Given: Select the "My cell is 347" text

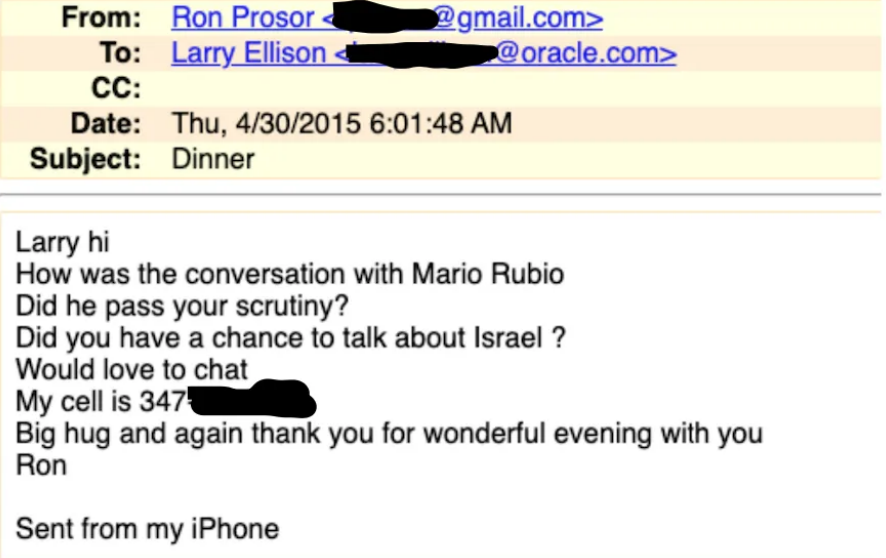Looking at the screenshot, I should coord(102,402).
